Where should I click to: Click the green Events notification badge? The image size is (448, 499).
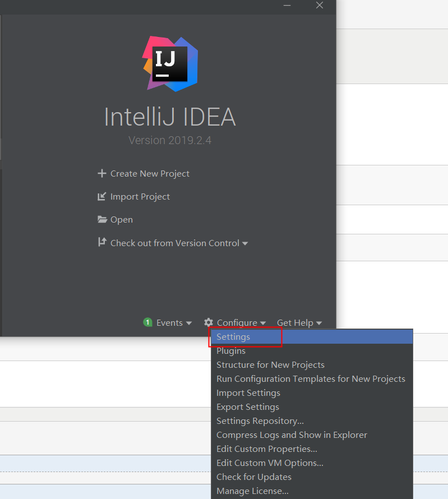[x=147, y=322]
